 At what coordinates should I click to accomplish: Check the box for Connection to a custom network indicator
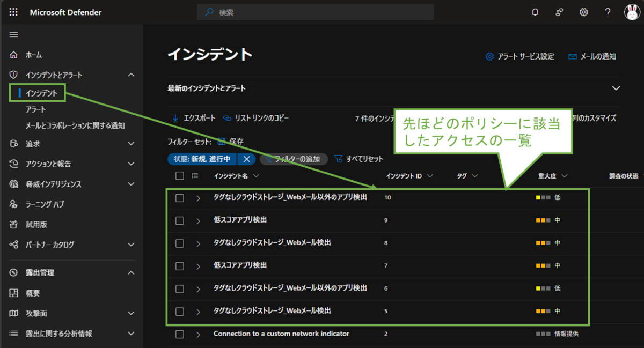click(x=180, y=334)
